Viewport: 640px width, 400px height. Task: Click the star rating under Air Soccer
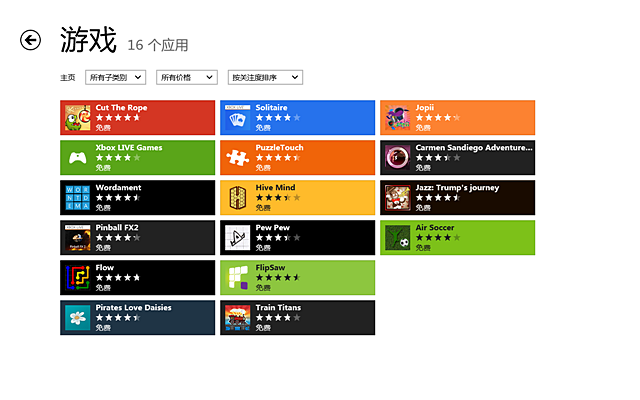pyautogui.click(x=438, y=238)
